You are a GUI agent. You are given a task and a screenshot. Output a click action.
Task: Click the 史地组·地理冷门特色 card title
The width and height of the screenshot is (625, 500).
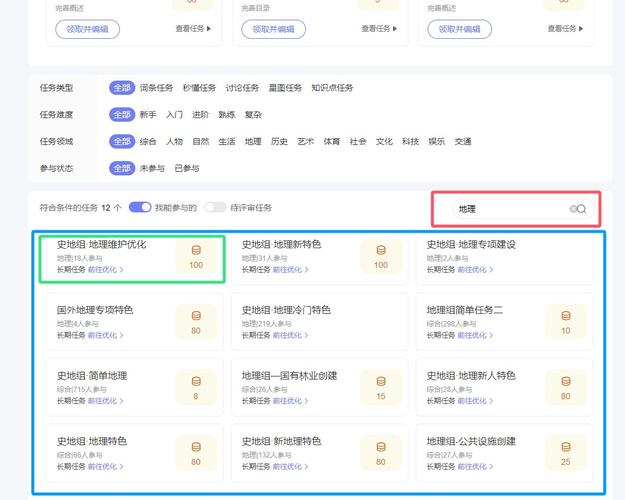286,310
